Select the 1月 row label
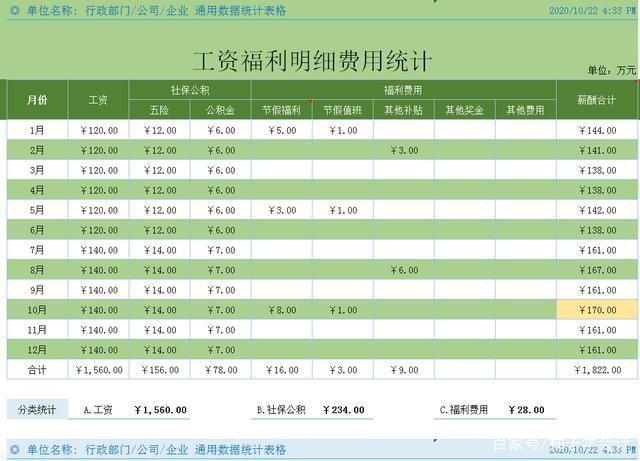 [37, 130]
